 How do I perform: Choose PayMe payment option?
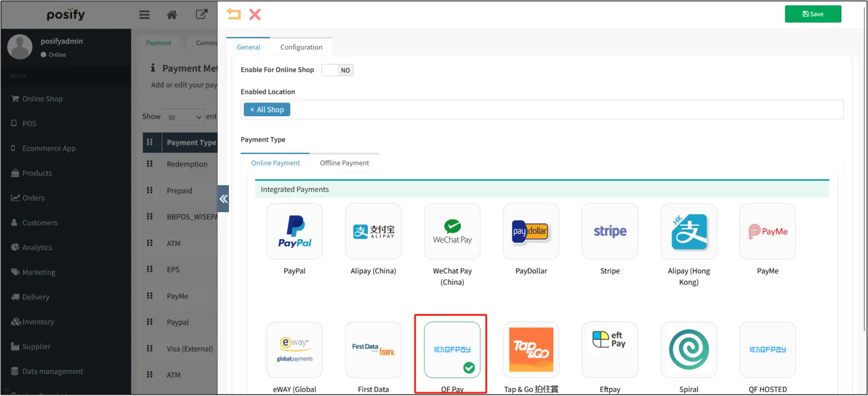coord(768,232)
